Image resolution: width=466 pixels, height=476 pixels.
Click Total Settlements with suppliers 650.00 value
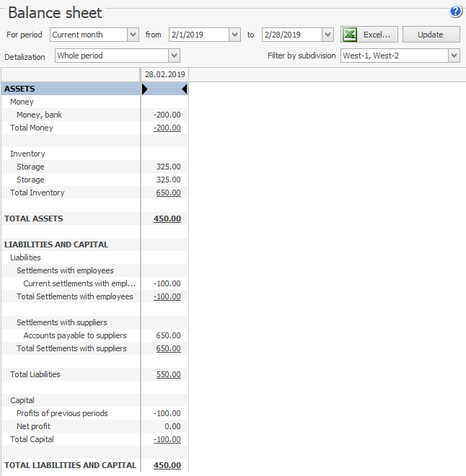coord(168,348)
